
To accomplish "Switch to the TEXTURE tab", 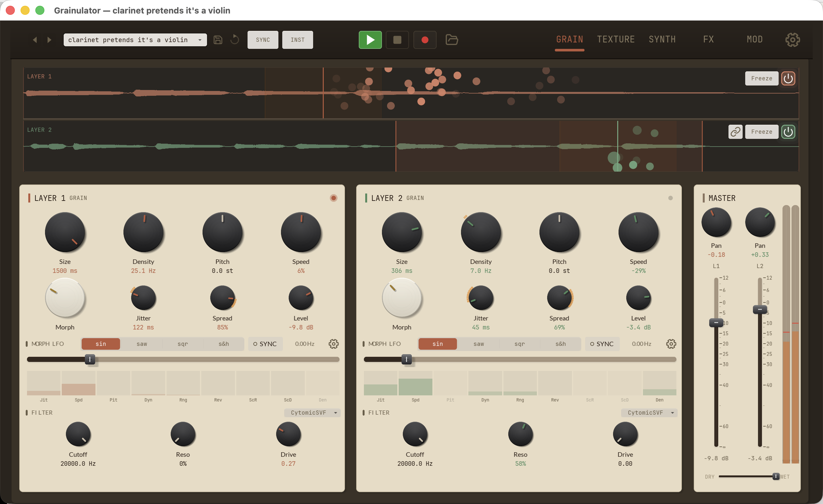I will (616, 40).
